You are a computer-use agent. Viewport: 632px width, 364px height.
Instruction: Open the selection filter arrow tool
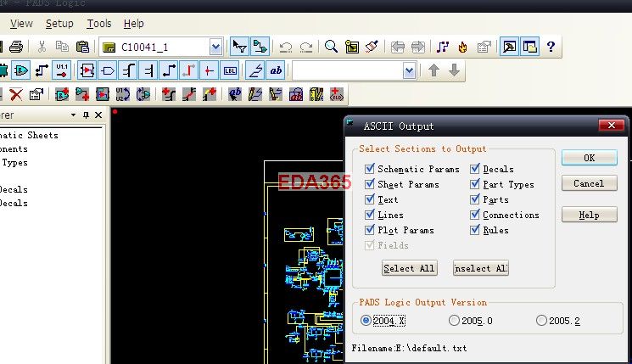pos(239,48)
